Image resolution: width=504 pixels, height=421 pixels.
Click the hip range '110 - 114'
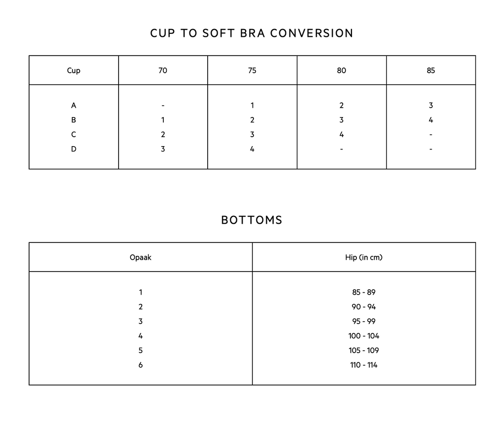pos(364,365)
